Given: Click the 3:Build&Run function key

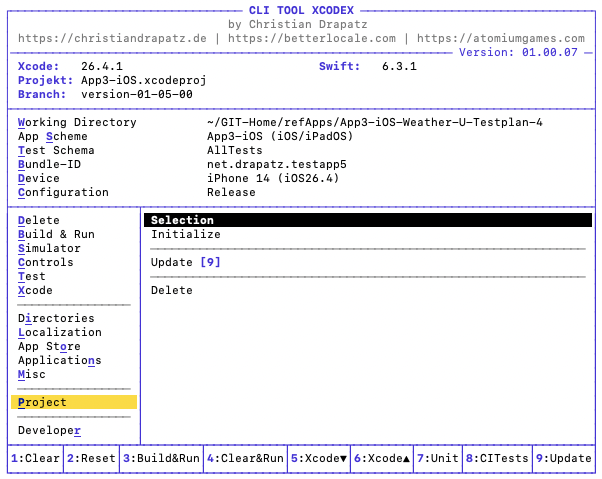Looking at the screenshot, I should [x=161, y=458].
